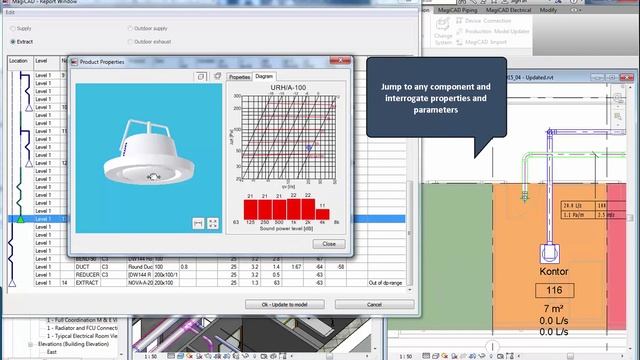Click the Report Window vertical scrollbar
Screen dimensions: 640x360
[409, 233]
